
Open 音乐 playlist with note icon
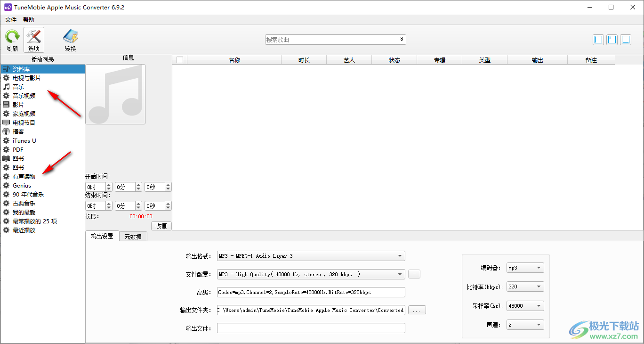tap(43, 87)
